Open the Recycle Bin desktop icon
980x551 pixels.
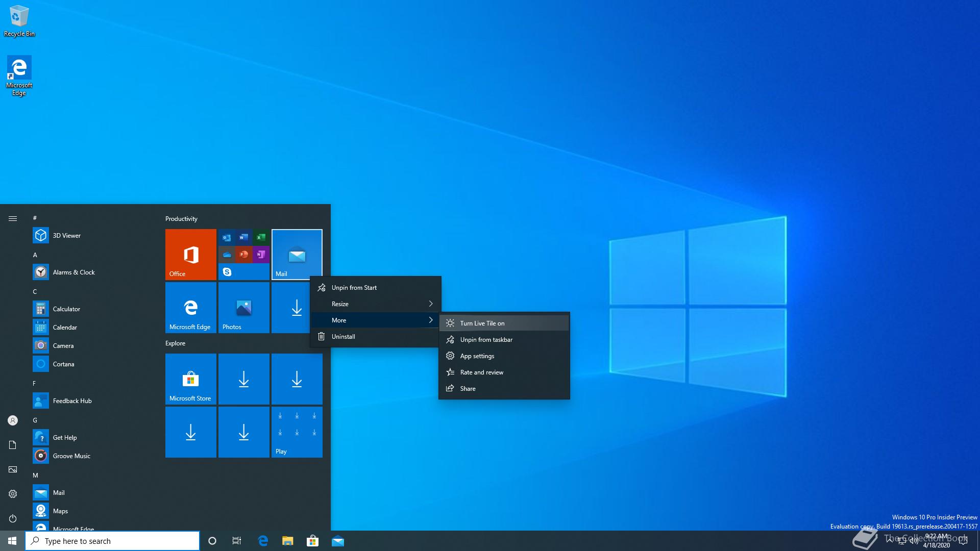(x=19, y=21)
